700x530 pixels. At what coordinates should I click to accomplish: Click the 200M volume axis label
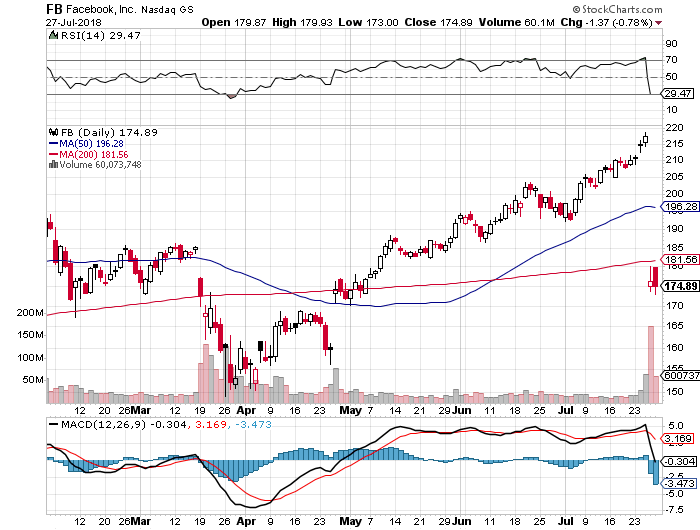[30, 313]
